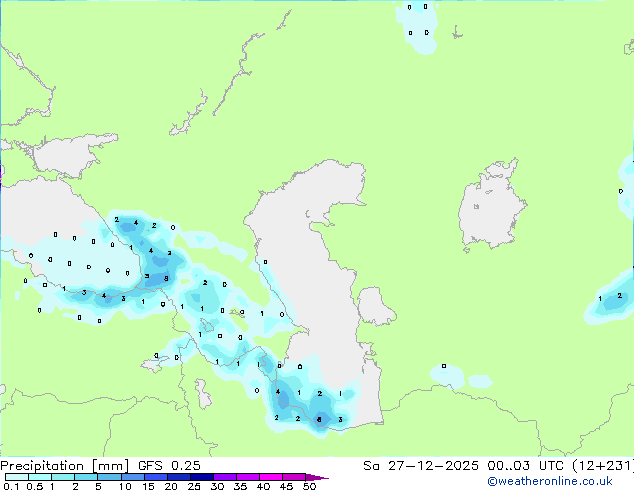The height and width of the screenshot is (490, 634).
Task: Click the 0.1–0.5 mm legend swatch
Action: pos(17,477)
